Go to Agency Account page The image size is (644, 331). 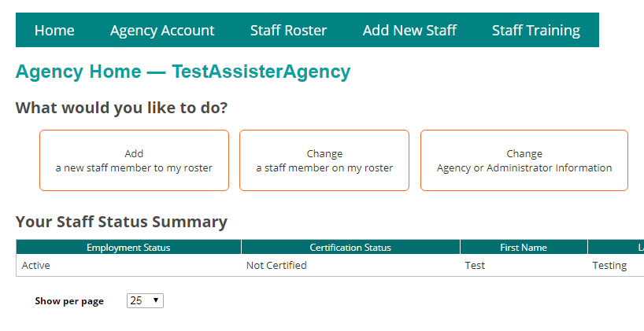pos(162,31)
